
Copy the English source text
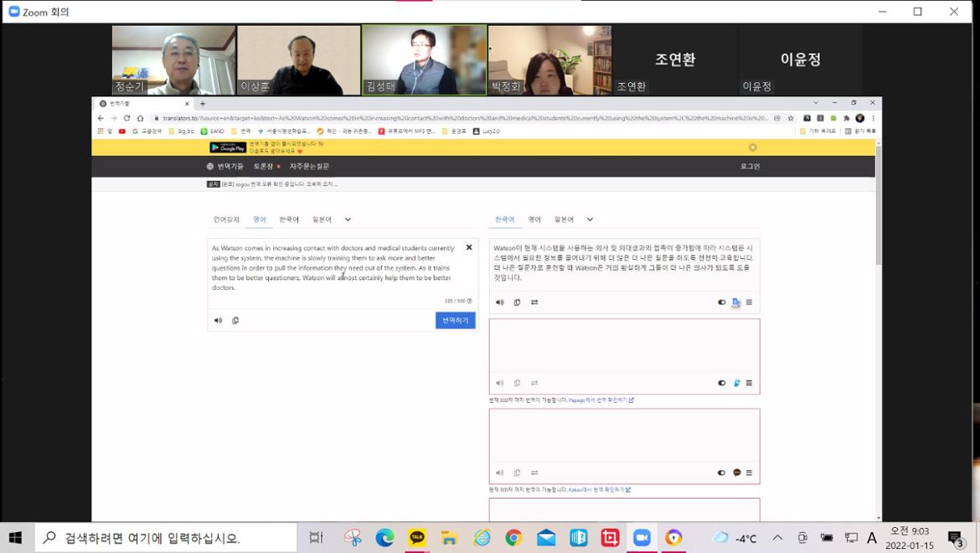(235, 320)
